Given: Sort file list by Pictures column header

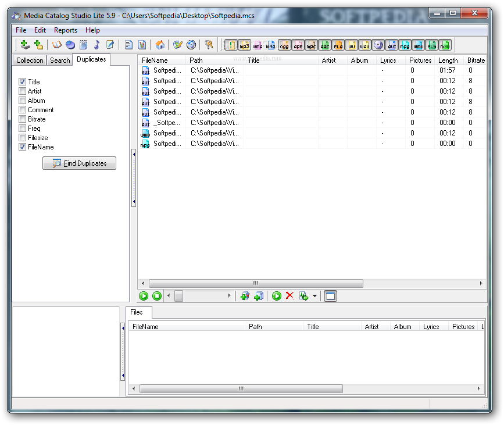Looking at the screenshot, I should tap(420, 60).
